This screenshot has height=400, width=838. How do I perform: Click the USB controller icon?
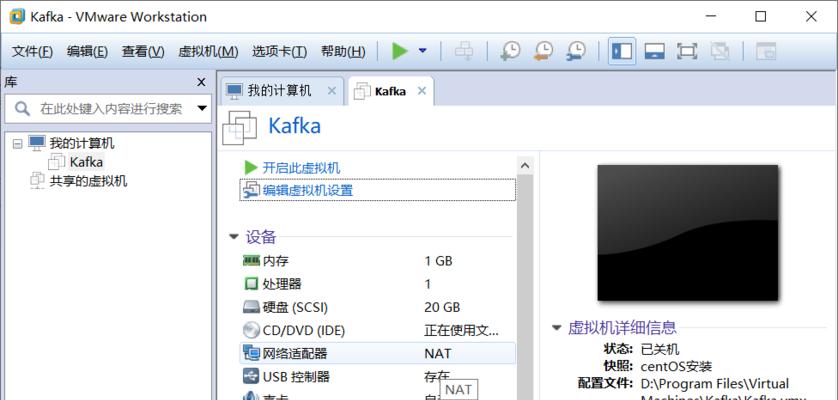click(251, 376)
